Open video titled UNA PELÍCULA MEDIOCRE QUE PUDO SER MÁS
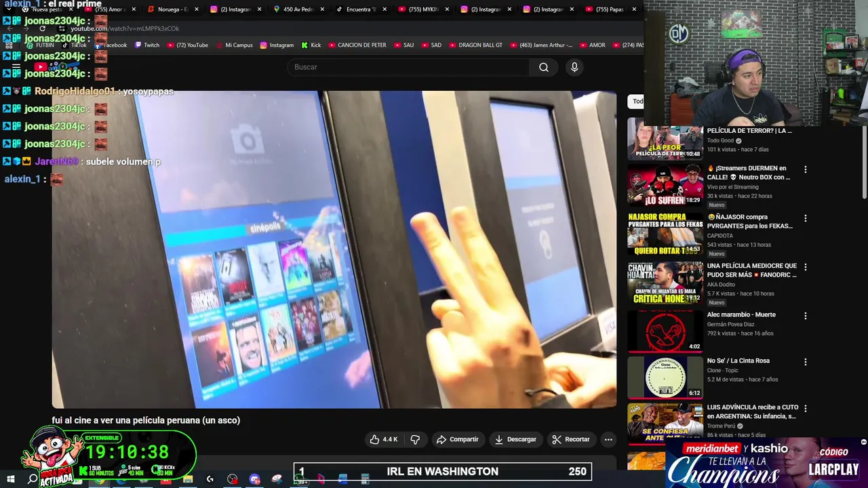 (752, 270)
